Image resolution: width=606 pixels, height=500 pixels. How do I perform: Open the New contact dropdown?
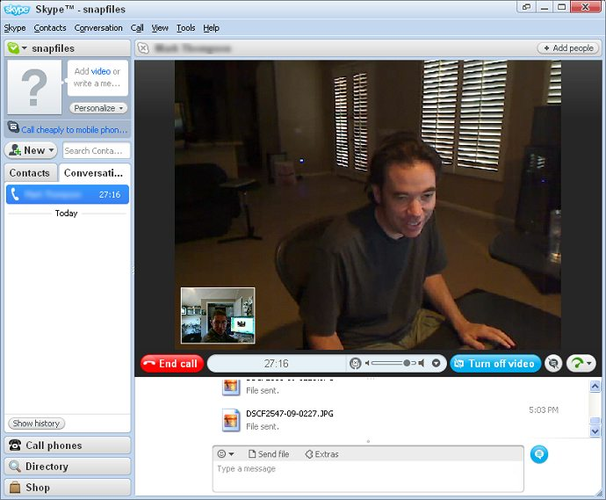click(x=31, y=150)
